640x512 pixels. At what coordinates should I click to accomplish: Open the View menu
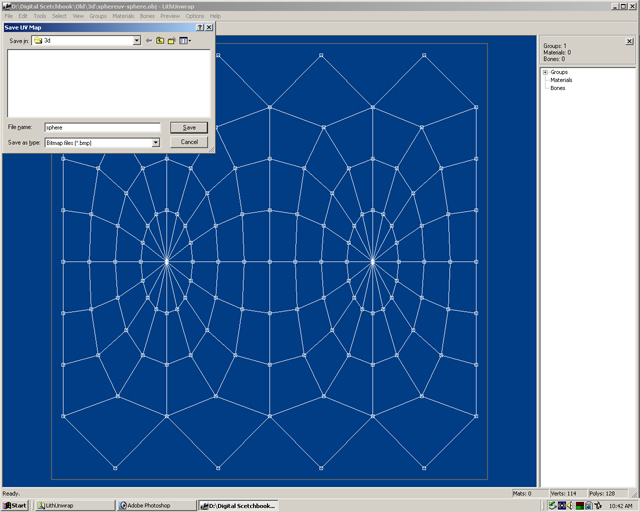tap(78, 16)
